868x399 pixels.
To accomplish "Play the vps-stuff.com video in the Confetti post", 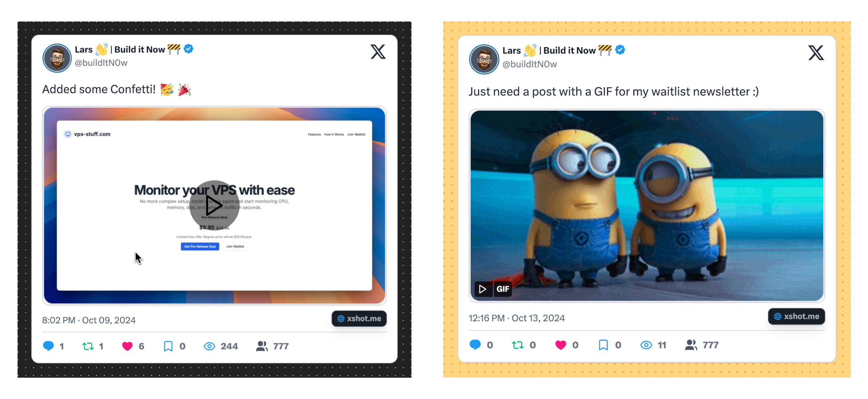I will (214, 205).
